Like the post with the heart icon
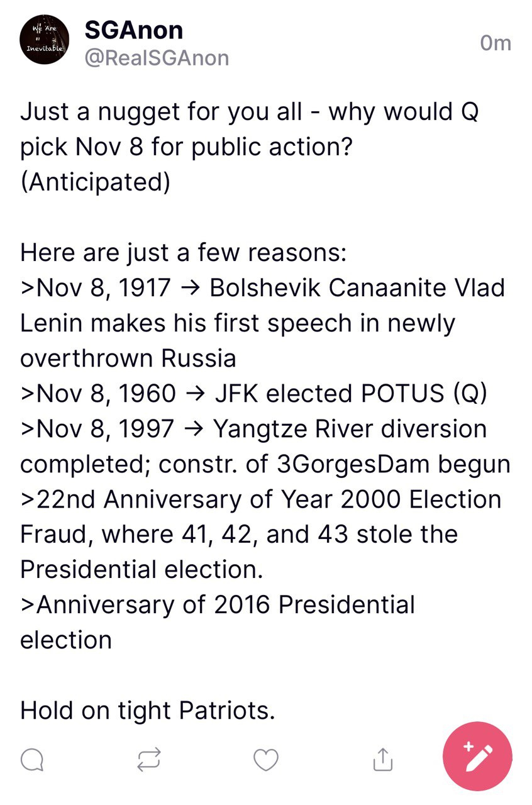The height and width of the screenshot is (805, 532). click(x=266, y=760)
